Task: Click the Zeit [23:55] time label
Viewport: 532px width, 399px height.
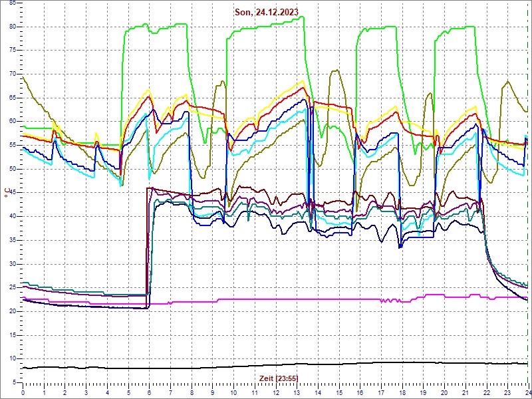Action: pos(278,378)
